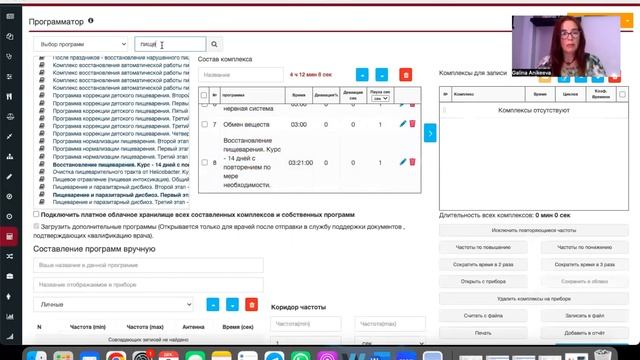Open the Личные category dropdown
The height and width of the screenshot is (360, 640).
click(x=113, y=304)
